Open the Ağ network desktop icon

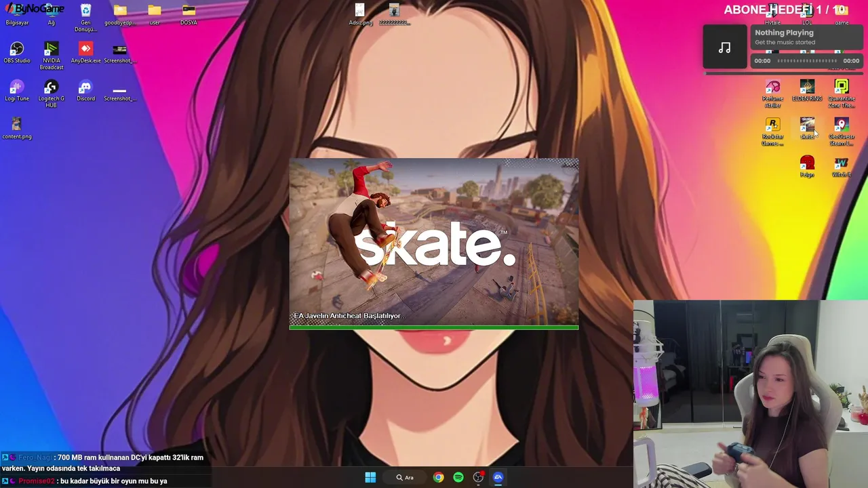click(x=51, y=14)
